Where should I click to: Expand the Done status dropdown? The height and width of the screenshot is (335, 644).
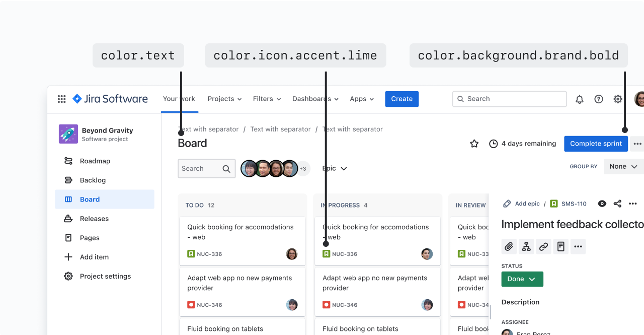(x=522, y=279)
